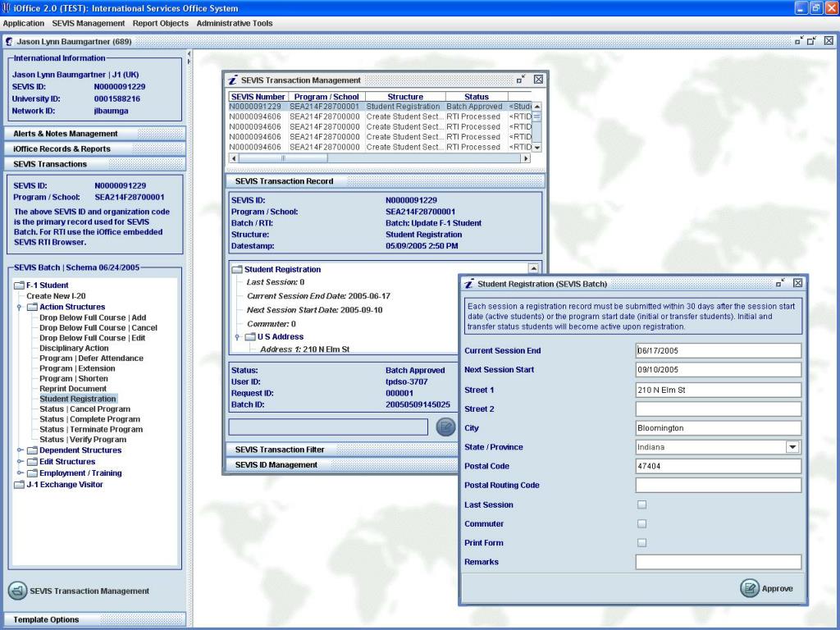
Task: Click the Remarks input field
Action: click(718, 562)
